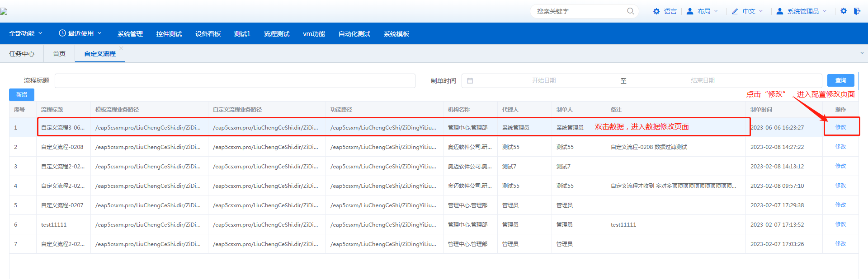Expand the 全部功能 dropdown
Viewport: 868px width, 279px height.
[26, 33]
